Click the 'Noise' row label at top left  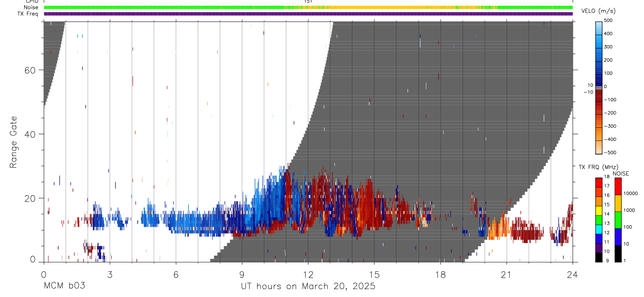[x=31, y=7]
